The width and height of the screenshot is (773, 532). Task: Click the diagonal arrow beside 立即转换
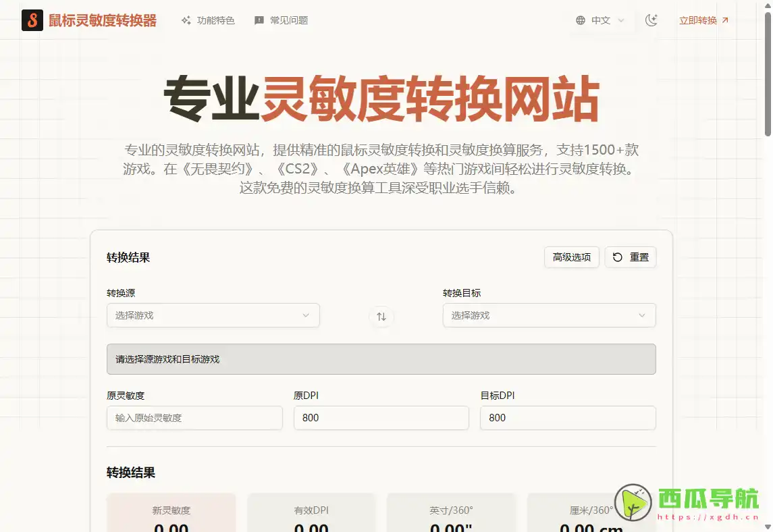[725, 20]
